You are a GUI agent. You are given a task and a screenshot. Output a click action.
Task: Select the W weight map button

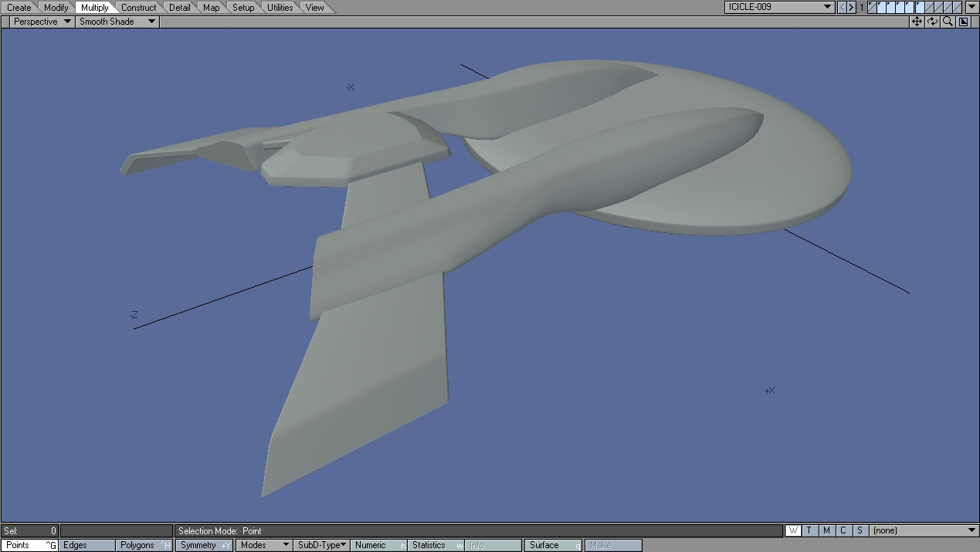coord(793,530)
